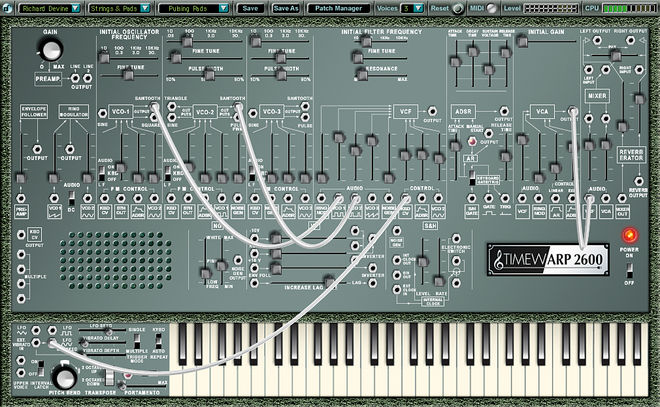Screen dimensions: 660x407
Task: Click the VCO-2 Pulse Width slider
Action: (206, 75)
